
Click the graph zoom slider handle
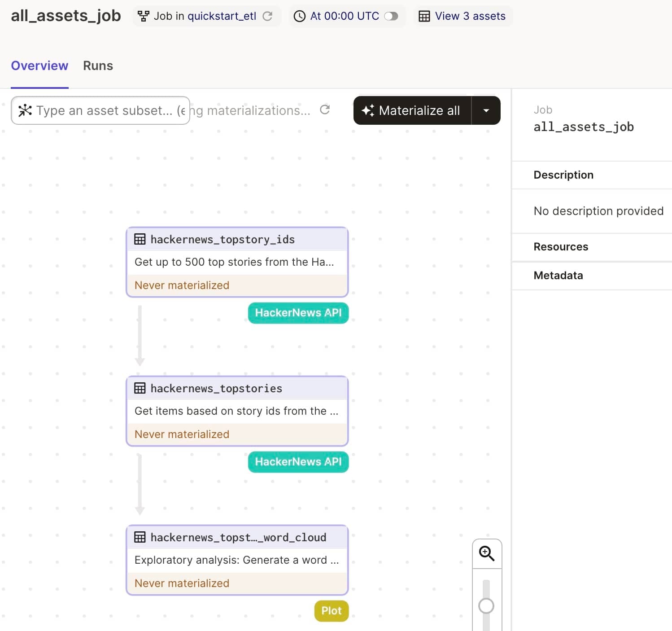(486, 606)
